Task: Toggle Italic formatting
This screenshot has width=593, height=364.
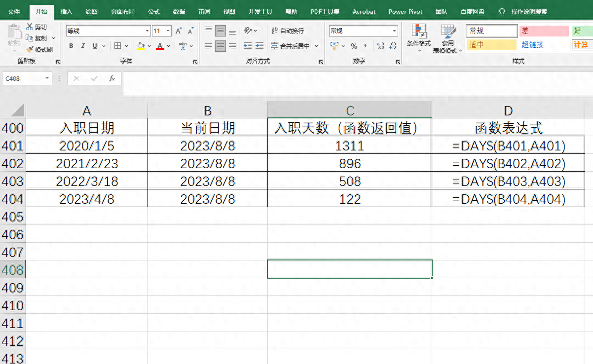Action: pyautogui.click(x=83, y=46)
